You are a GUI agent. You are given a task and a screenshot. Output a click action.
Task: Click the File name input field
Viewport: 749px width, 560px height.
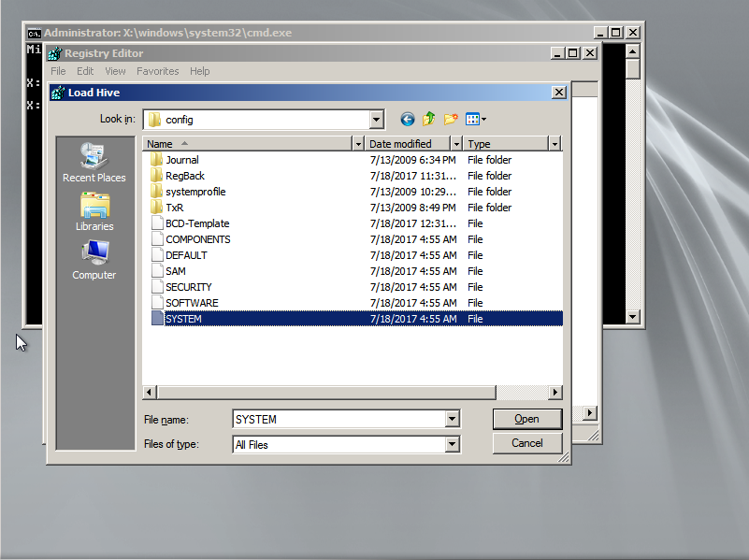coord(339,419)
